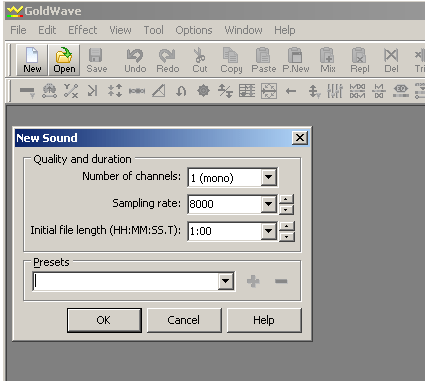Open the Tool menu
427x383 pixels.
[x=153, y=30]
